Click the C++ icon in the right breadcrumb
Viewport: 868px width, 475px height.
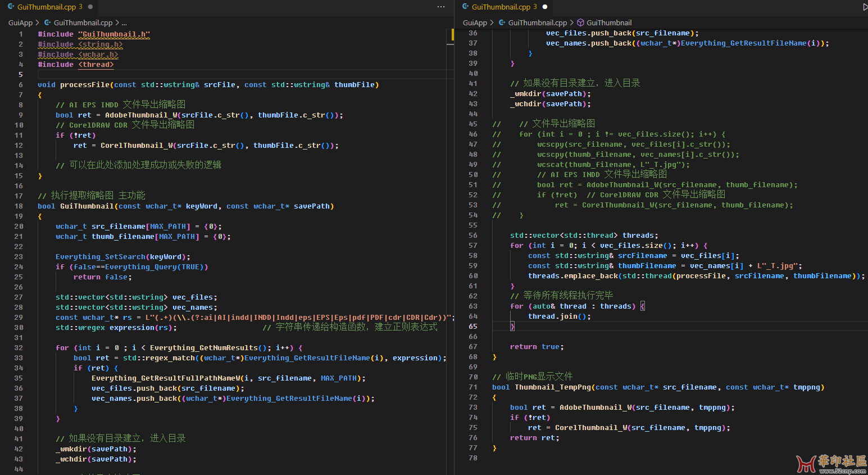click(x=502, y=22)
